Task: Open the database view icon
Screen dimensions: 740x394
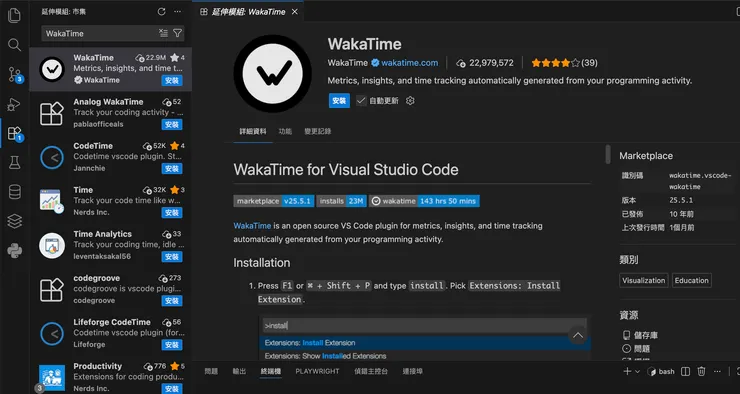Action: (x=14, y=192)
